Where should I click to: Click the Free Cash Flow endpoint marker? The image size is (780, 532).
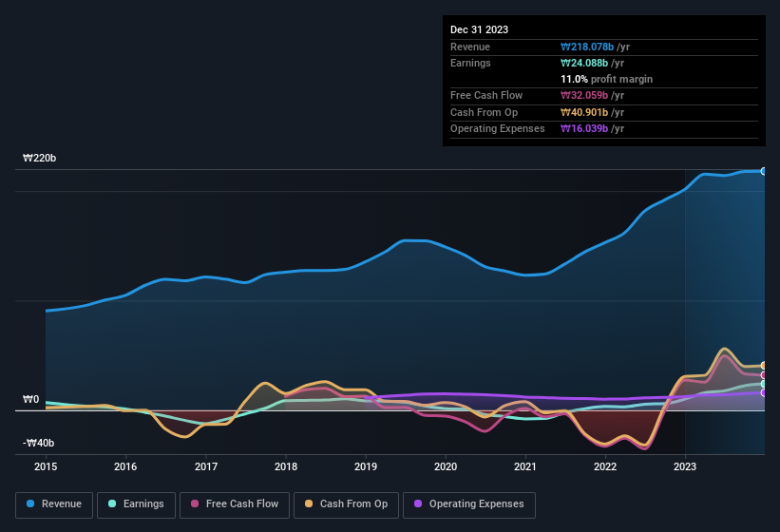(764, 375)
